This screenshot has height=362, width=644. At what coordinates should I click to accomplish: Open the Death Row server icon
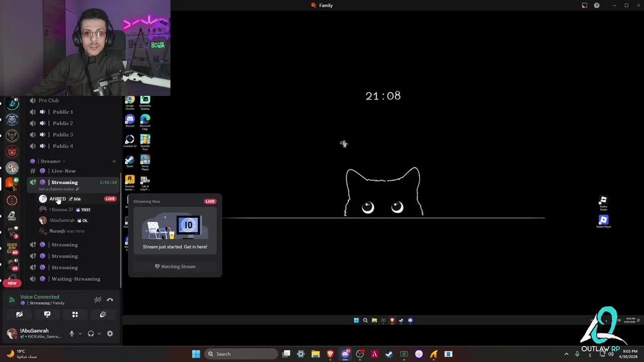coord(12,248)
